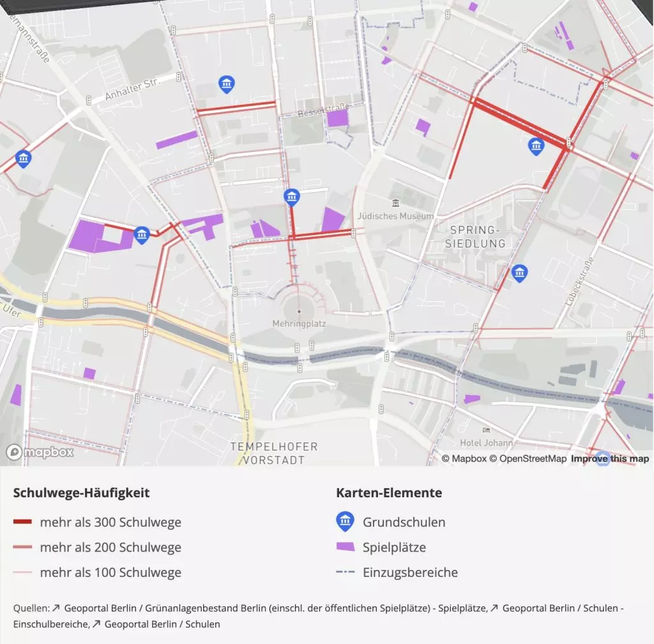Screen dimensions: 654x644
Task: Open the © Mapbox attribution link
Action: click(464, 458)
